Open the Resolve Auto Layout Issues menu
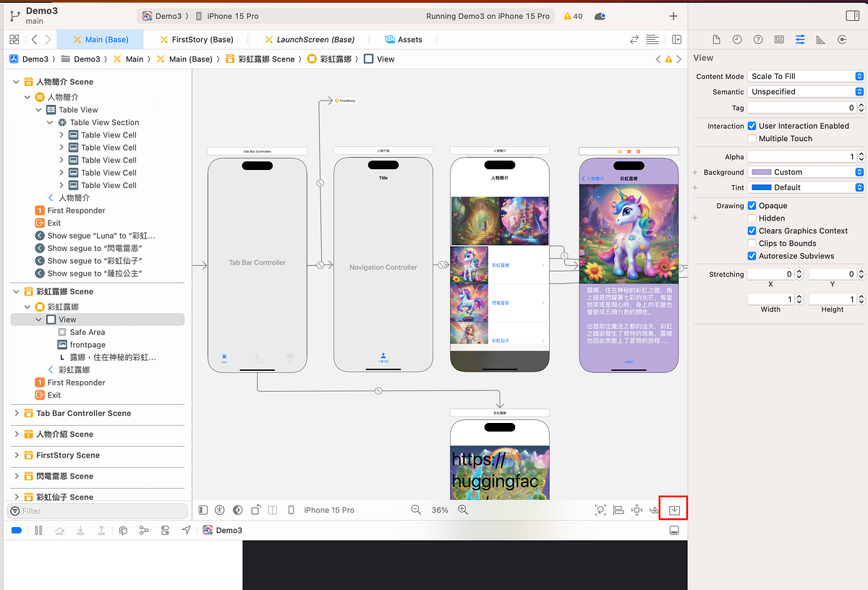The height and width of the screenshot is (590, 868). [x=655, y=510]
